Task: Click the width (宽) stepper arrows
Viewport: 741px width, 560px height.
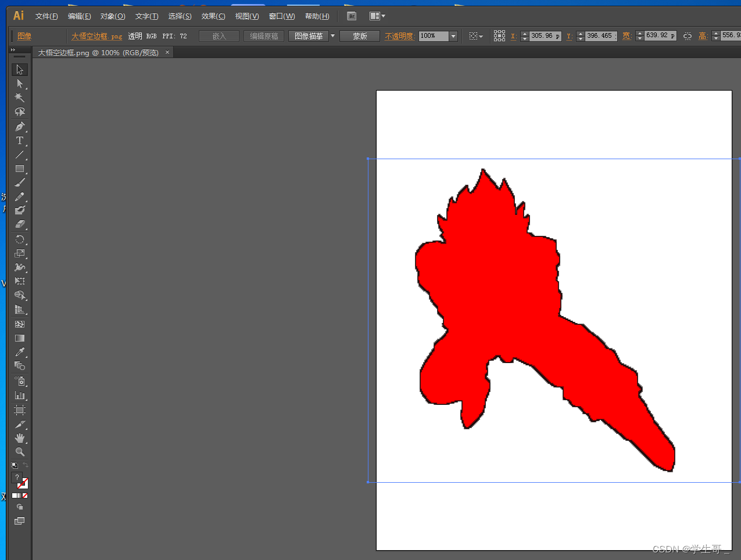Action: pos(639,36)
